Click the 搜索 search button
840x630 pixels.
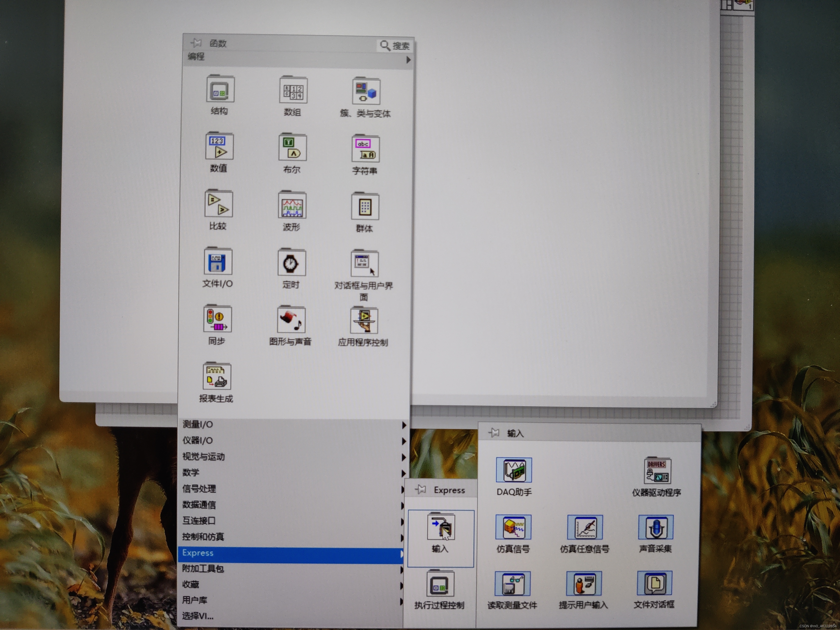(x=395, y=46)
